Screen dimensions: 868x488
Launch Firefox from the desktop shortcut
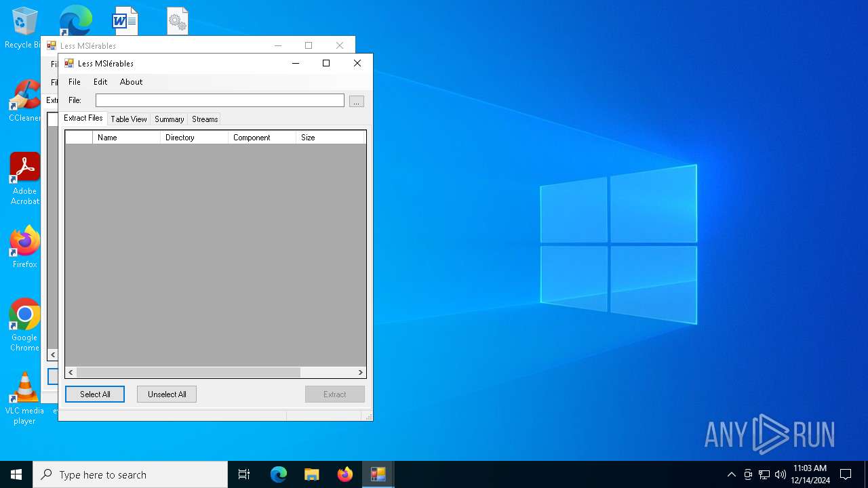point(24,247)
